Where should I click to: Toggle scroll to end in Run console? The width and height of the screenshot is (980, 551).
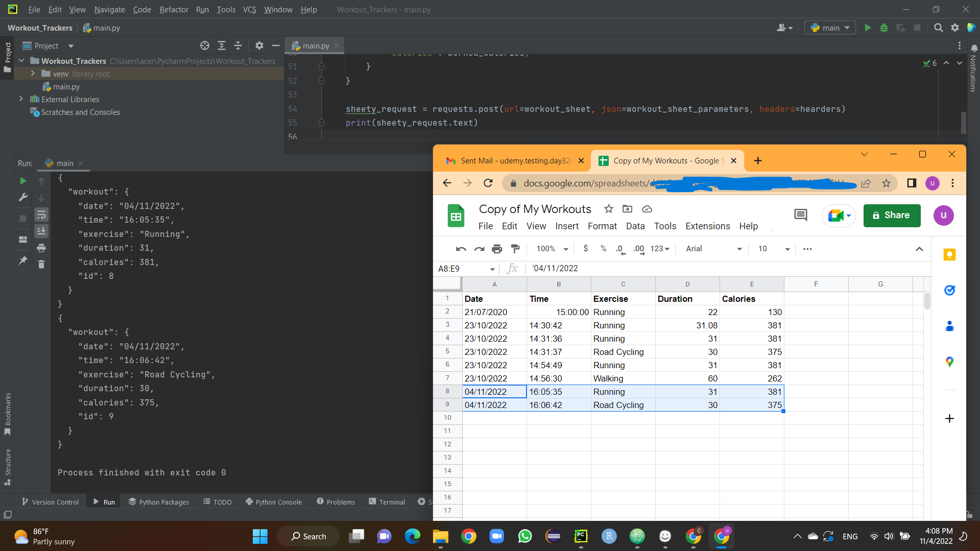click(41, 231)
